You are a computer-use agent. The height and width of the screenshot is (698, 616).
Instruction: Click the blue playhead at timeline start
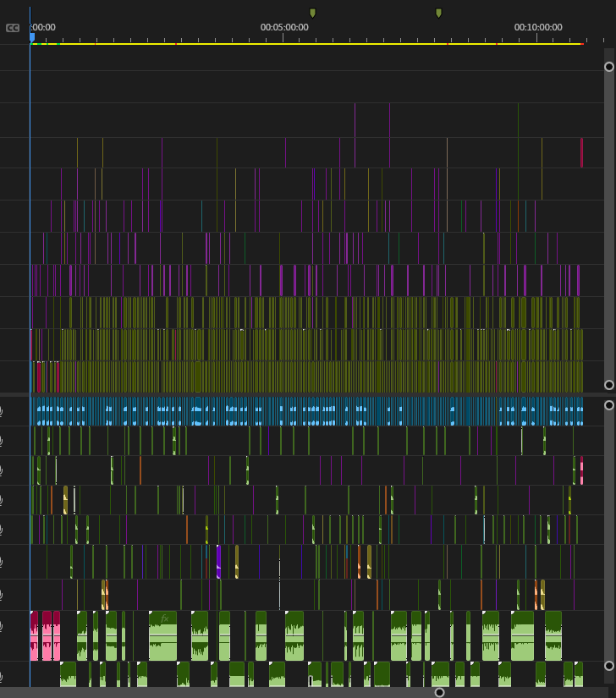click(x=32, y=38)
